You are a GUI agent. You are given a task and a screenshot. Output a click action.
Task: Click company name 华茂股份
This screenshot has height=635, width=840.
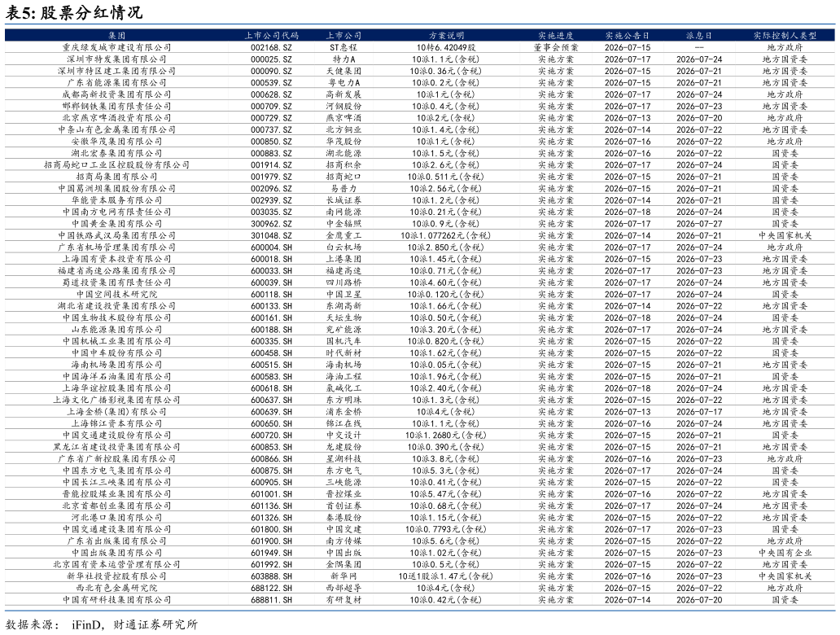[x=344, y=142]
